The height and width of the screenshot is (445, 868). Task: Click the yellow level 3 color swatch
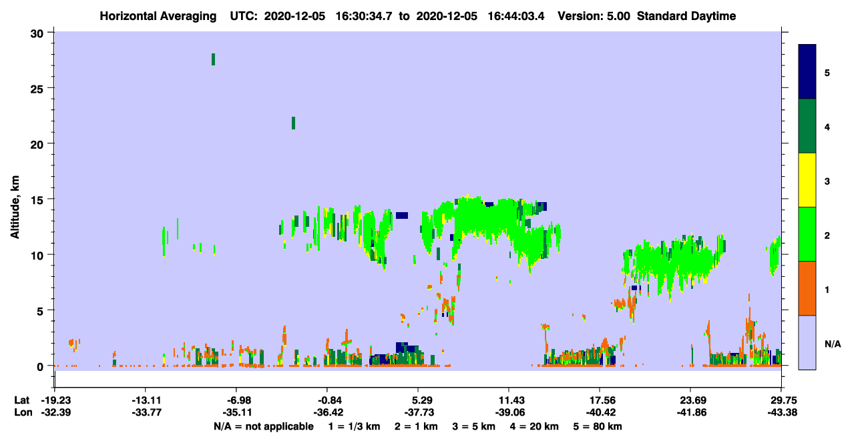[x=807, y=180]
